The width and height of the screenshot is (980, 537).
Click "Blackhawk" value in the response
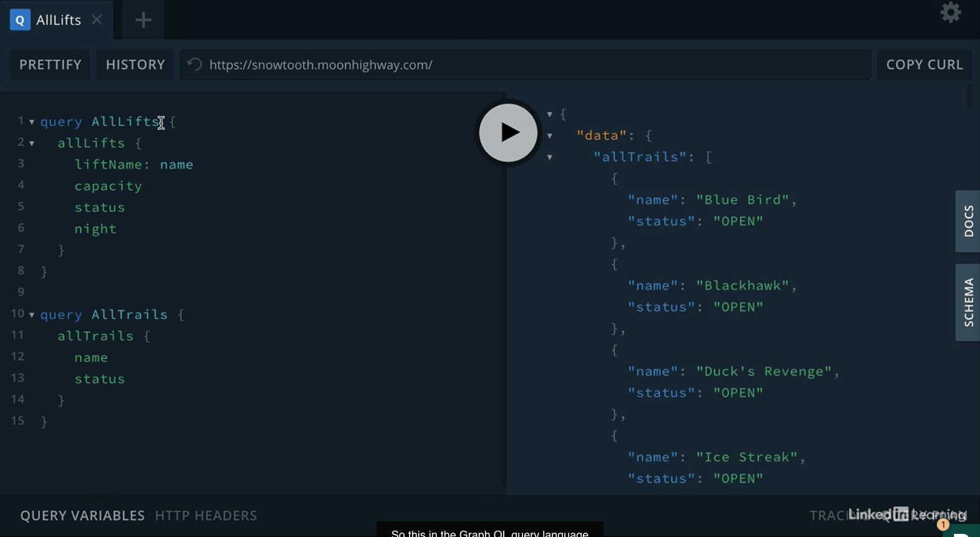click(743, 286)
